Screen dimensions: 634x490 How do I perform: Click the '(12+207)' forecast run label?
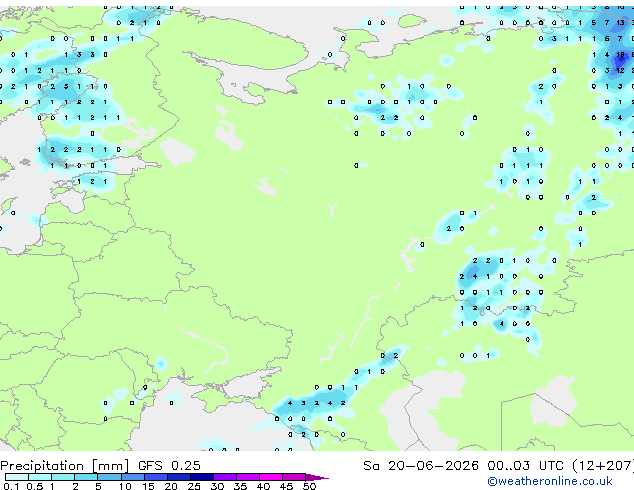point(602,466)
